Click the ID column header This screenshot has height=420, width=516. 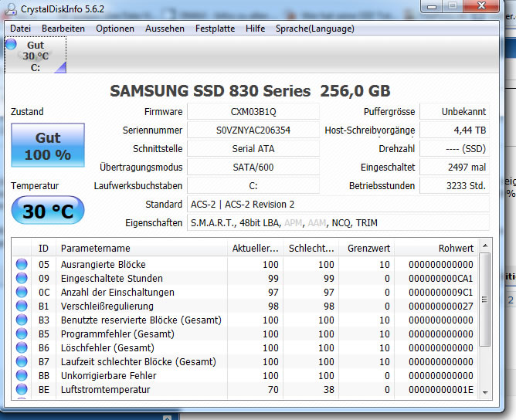[43, 249]
